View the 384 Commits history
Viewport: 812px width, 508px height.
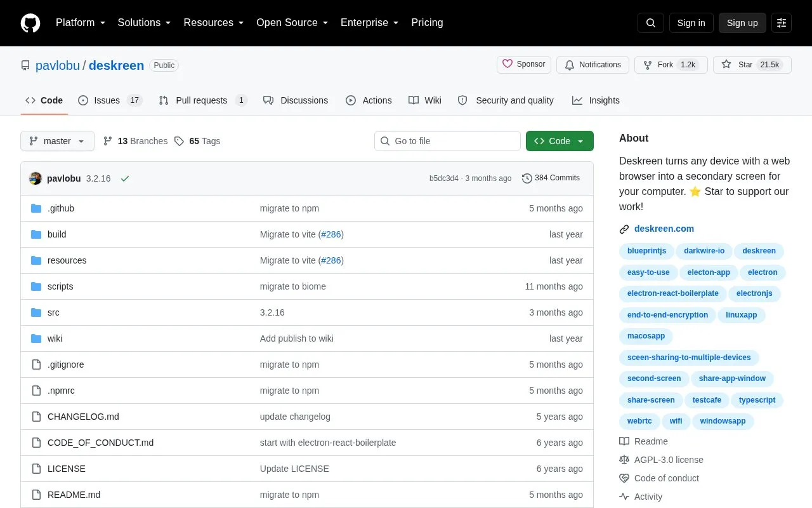(x=551, y=178)
